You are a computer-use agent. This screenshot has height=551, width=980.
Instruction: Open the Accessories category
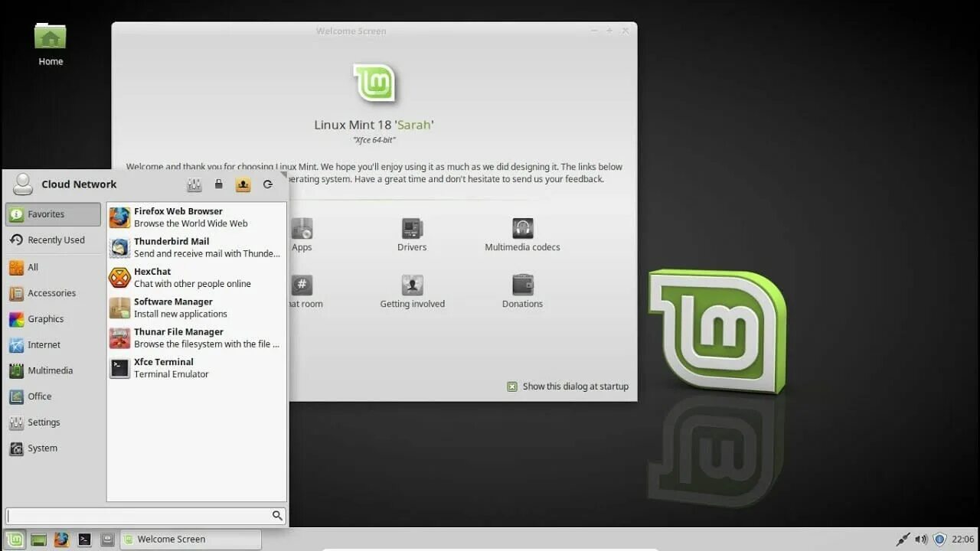click(53, 293)
